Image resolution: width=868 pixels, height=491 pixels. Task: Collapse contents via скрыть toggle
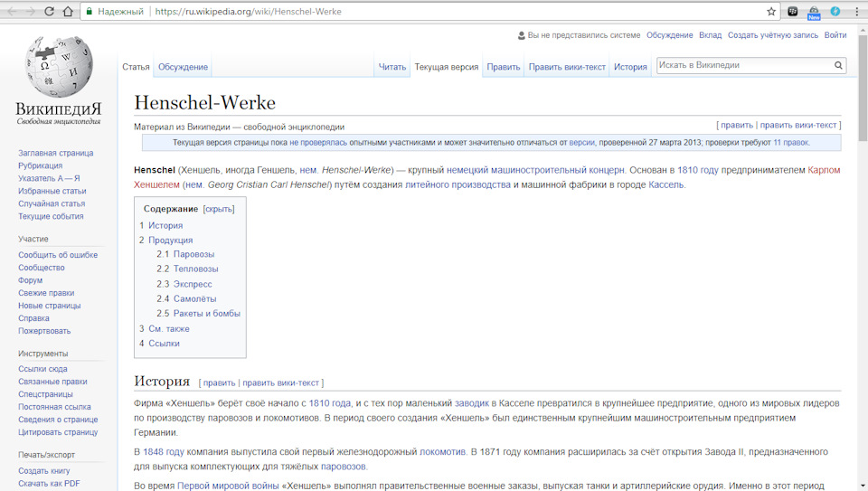tap(219, 209)
